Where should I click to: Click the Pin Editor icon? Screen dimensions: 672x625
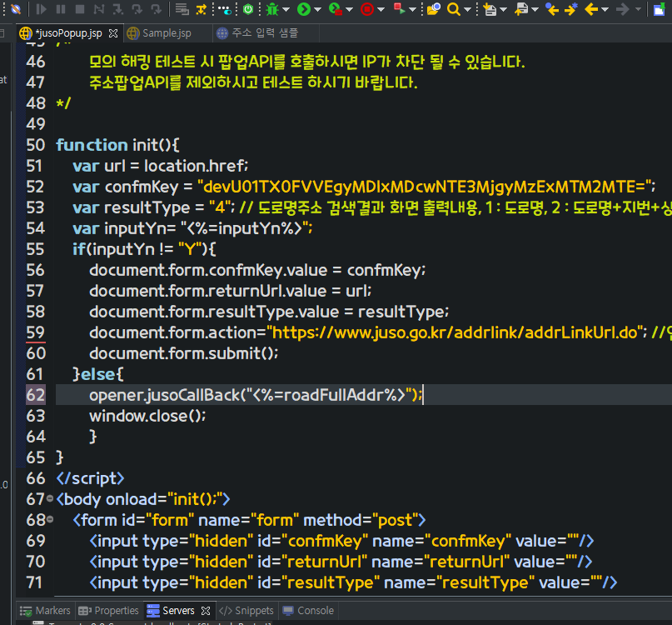(660, 9)
